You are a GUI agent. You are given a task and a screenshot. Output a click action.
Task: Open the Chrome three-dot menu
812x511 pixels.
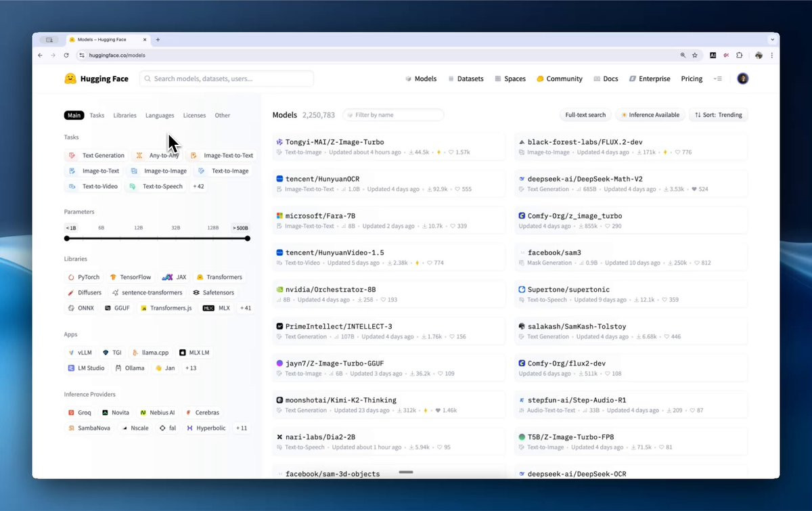(x=771, y=55)
